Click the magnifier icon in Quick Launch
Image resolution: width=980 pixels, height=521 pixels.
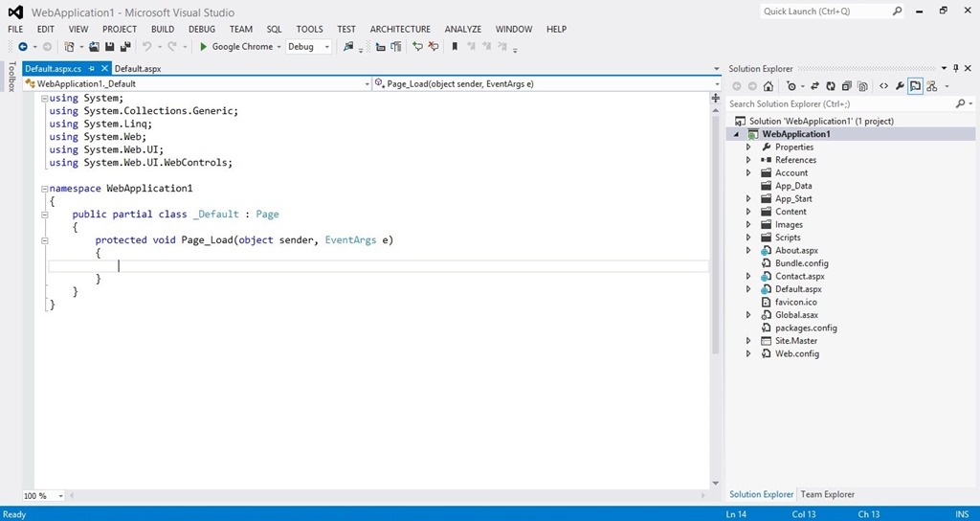coord(897,11)
